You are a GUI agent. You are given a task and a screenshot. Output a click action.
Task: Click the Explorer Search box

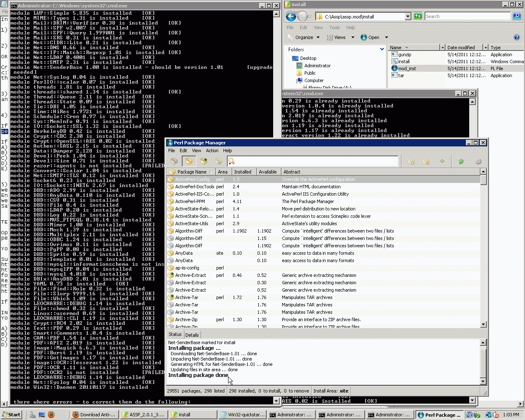coord(468,16)
